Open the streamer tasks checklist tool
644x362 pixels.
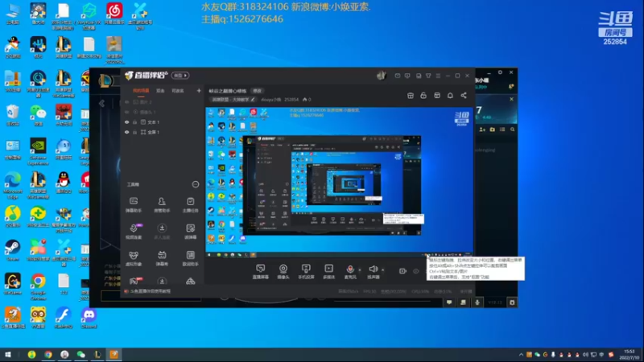190,205
